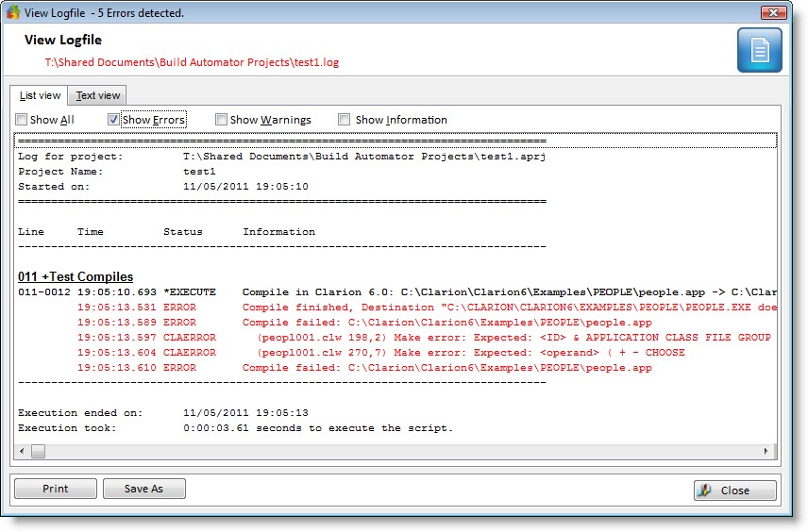Click the test1.log file path text
This screenshot has height=532, width=808.
tap(192, 62)
